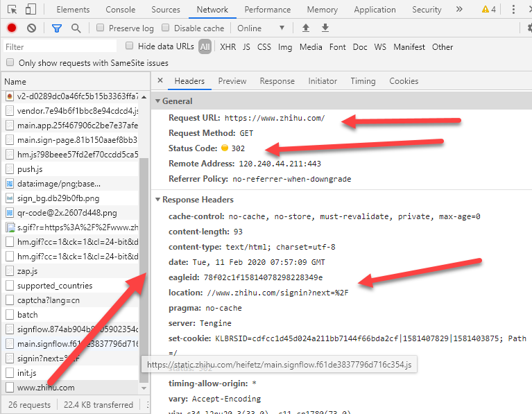The width and height of the screenshot is (532, 414).
Task: Open the Timing tab of request
Action: pos(363,81)
